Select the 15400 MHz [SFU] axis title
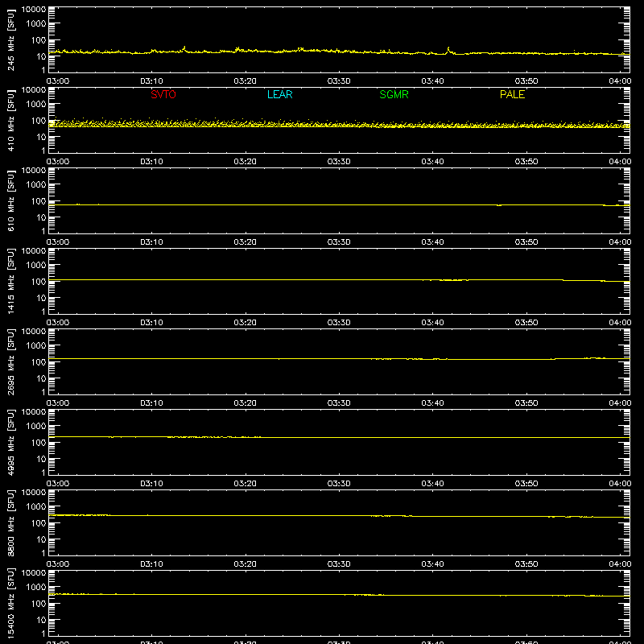The height and width of the screenshot is (644, 644). pyautogui.click(x=10, y=603)
